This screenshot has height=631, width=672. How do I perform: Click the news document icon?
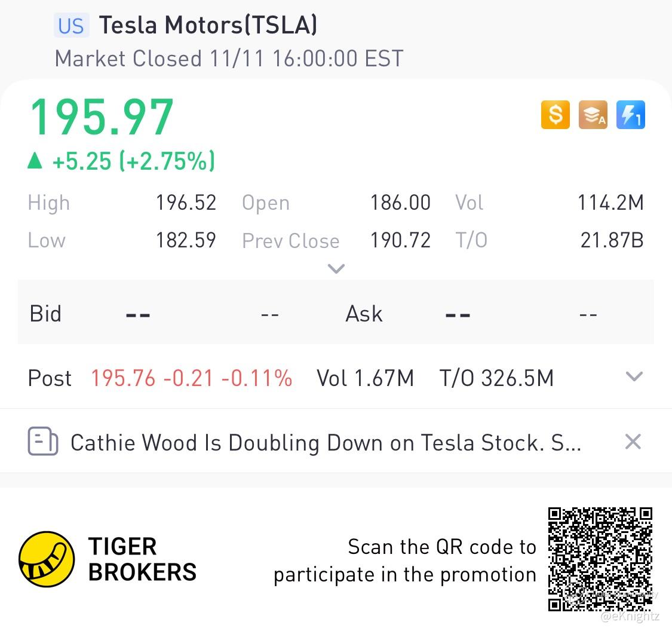tap(43, 442)
